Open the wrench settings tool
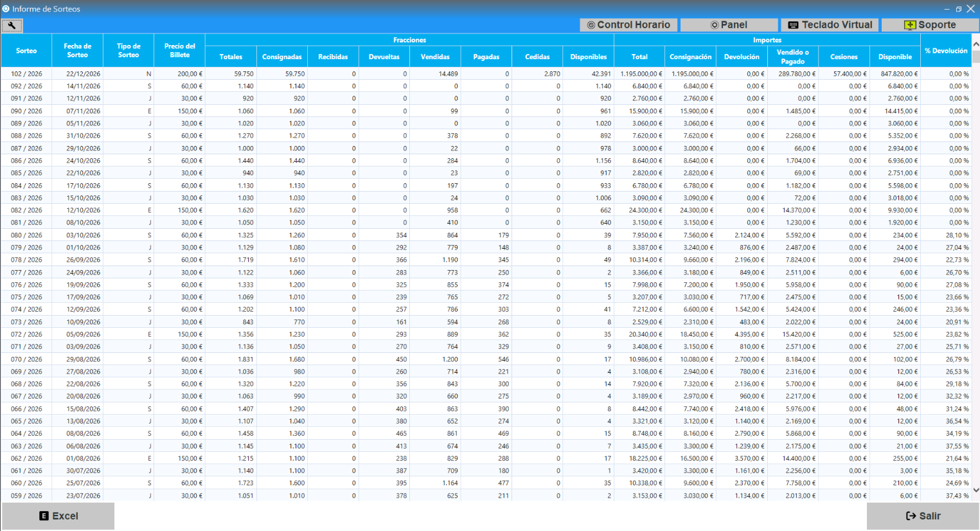Screen dimensions: 980x531 12,25
